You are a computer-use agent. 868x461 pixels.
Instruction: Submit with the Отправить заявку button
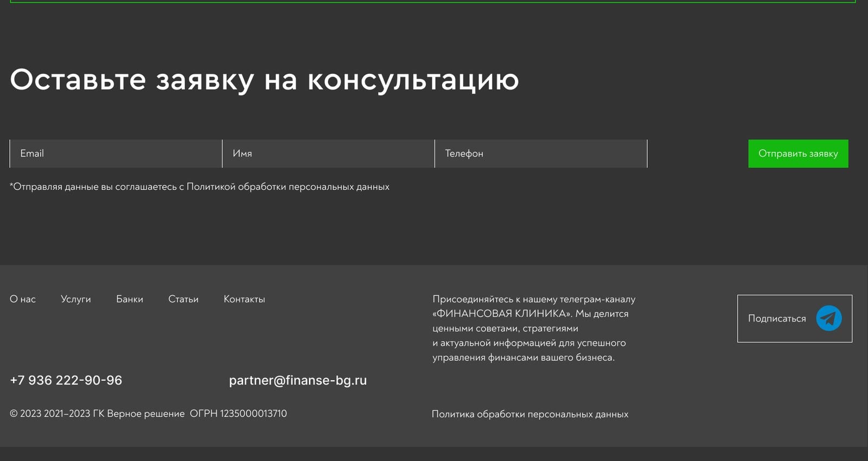pos(798,153)
